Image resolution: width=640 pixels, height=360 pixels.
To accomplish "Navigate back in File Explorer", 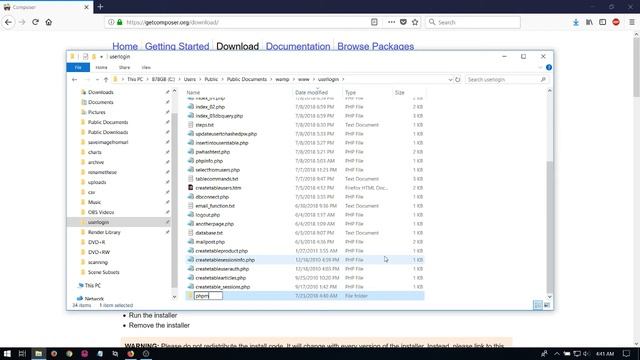I will pyautogui.click(x=74, y=80).
